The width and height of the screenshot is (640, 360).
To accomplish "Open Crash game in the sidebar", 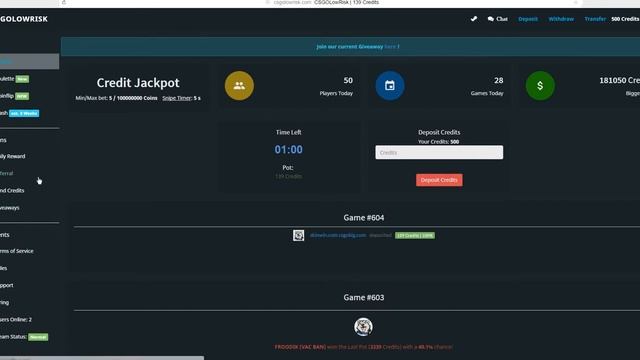I will pos(4,113).
